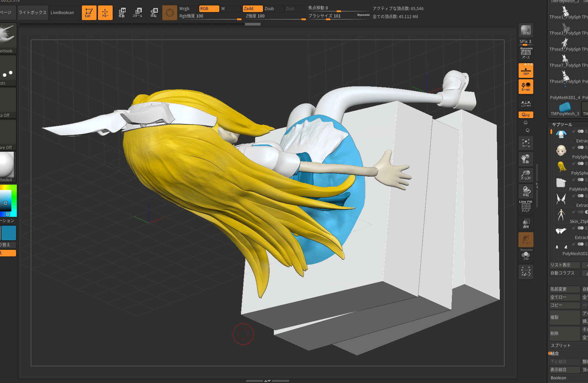Viewport: 588px width, 383px height.
Task: Toggle Zadd mode
Action: pyautogui.click(x=253, y=9)
